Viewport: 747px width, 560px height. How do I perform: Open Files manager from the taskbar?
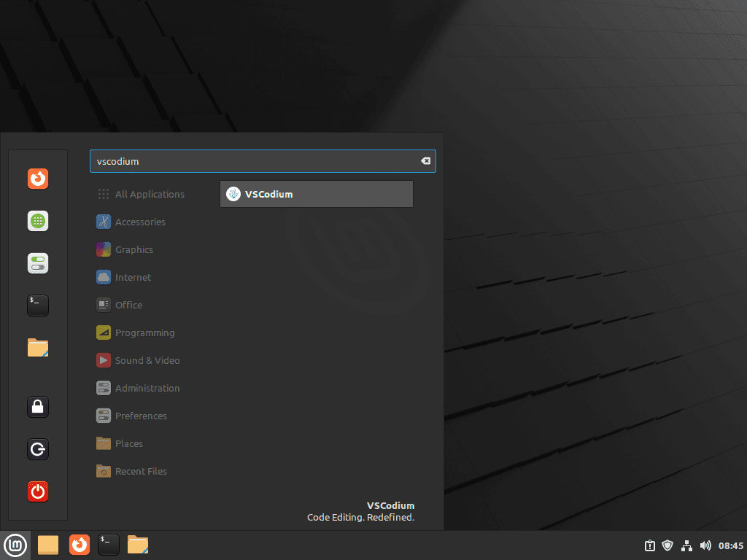[x=138, y=545]
